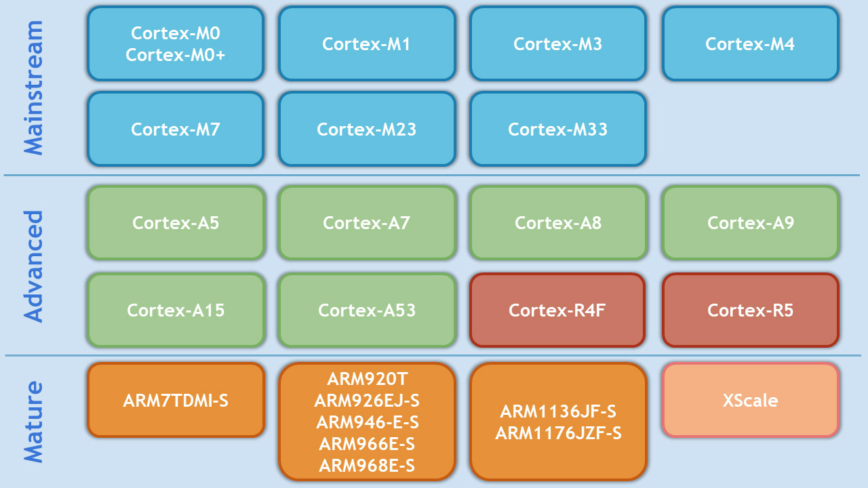Select the Cortex-M23 box
868x488 pixels.
click(x=367, y=129)
